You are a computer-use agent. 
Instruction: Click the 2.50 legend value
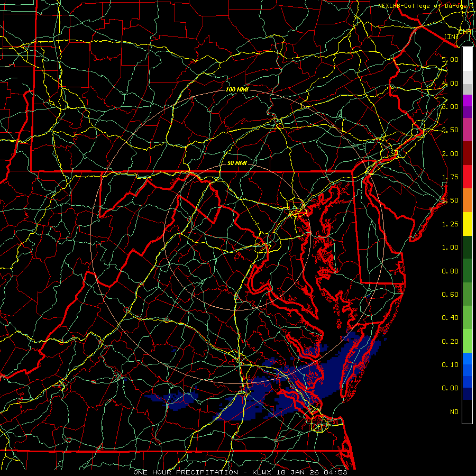click(450, 130)
